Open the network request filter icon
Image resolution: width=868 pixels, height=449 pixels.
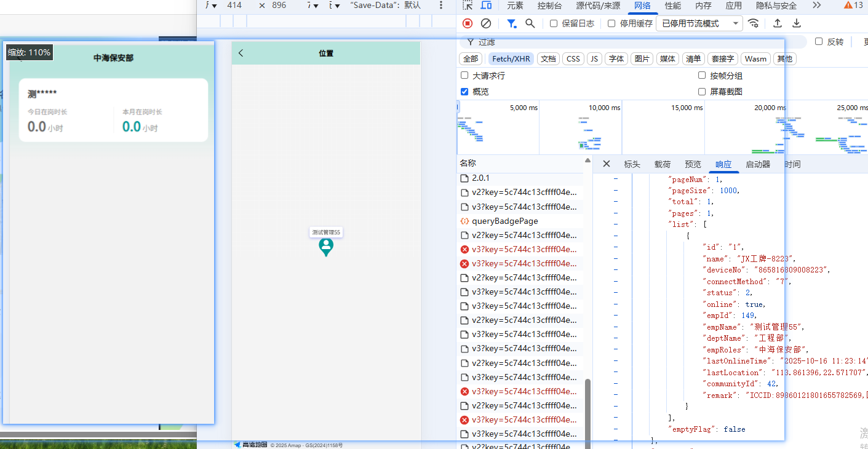[x=511, y=23]
